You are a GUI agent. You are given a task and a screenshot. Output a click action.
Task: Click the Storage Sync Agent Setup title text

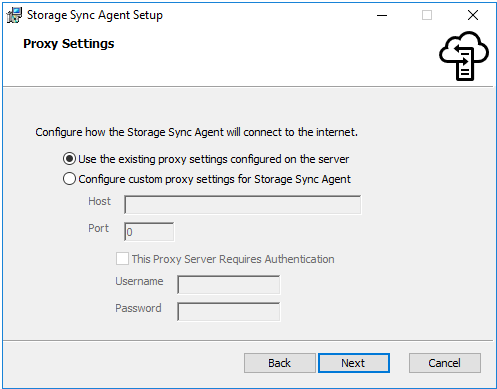[x=95, y=15]
